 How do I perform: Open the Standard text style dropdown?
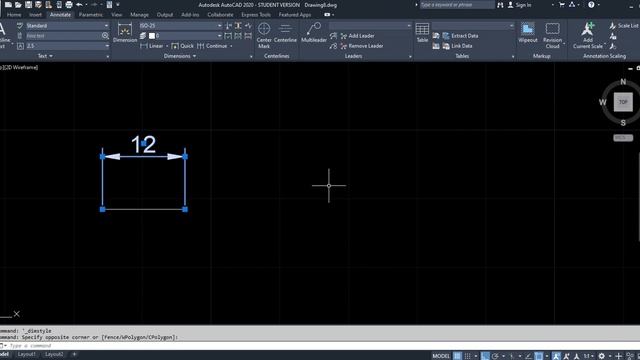coord(67,26)
